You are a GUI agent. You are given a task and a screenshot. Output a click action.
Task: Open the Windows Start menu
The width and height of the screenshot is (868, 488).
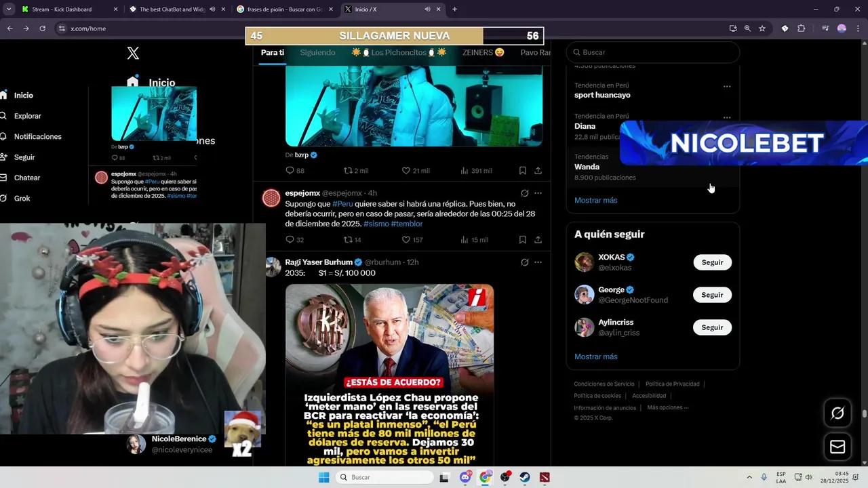point(324,477)
